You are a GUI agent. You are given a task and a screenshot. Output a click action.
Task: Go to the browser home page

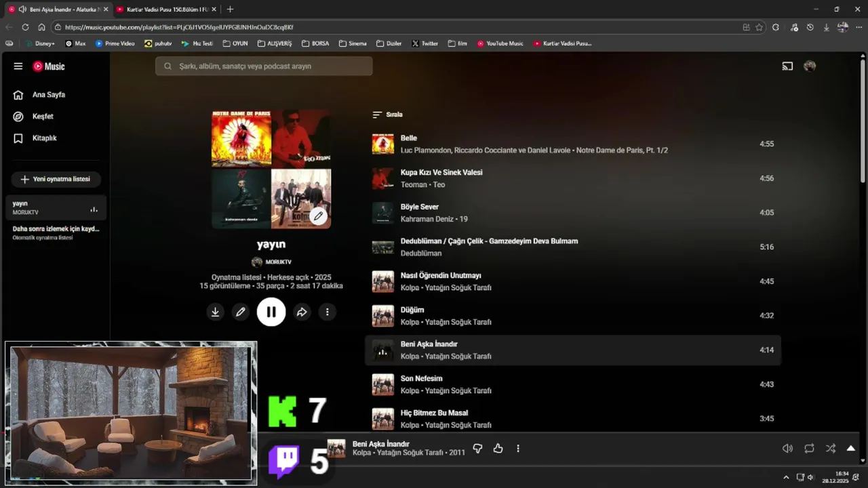41,27
